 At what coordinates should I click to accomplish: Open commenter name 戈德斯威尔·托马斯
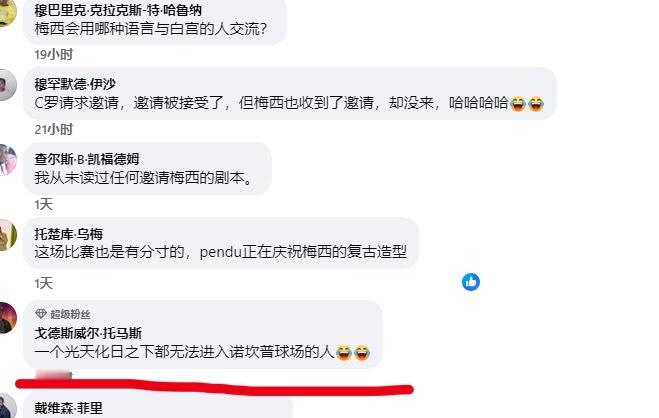tap(88, 333)
